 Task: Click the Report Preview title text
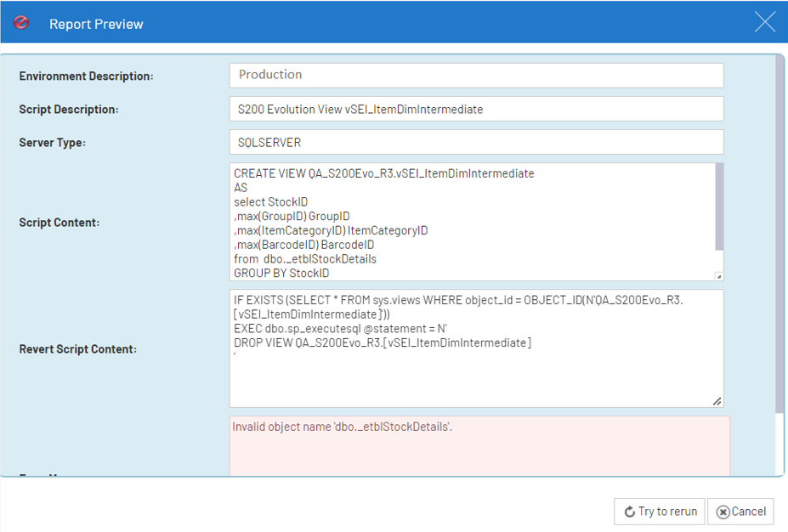(96, 25)
